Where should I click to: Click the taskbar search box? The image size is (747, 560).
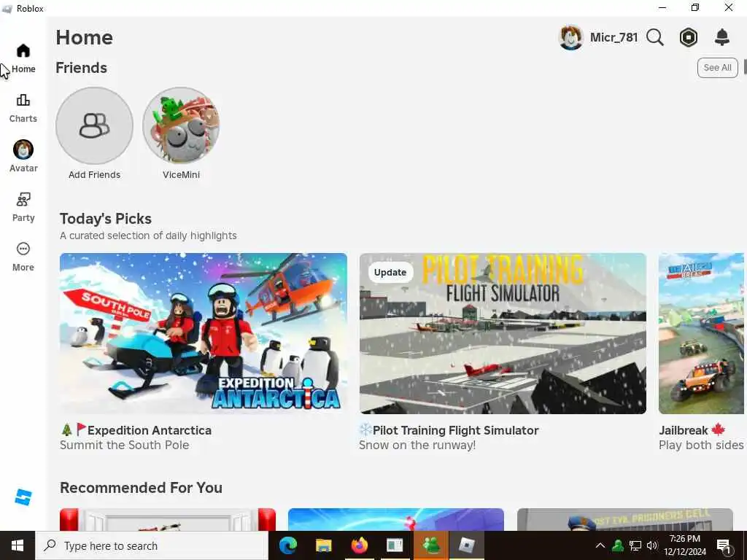click(x=152, y=545)
